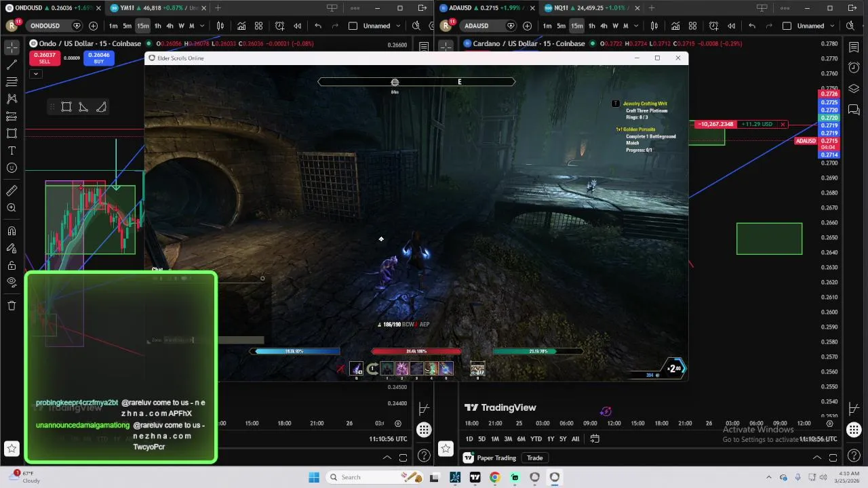Viewport: 868px width, 488px height.
Task: Select the trend line tool in ONDOUSD sidebar
Action: [12, 65]
